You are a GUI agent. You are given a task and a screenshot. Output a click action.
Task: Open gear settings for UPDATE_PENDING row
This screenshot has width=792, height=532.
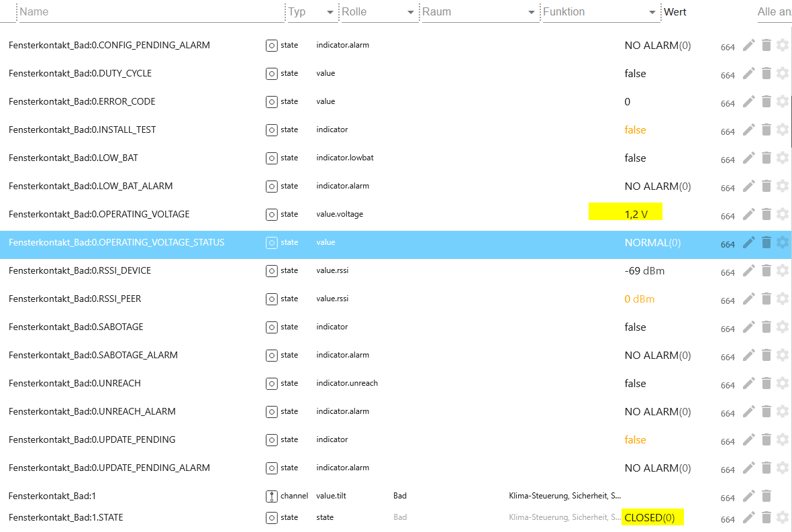[783, 439]
